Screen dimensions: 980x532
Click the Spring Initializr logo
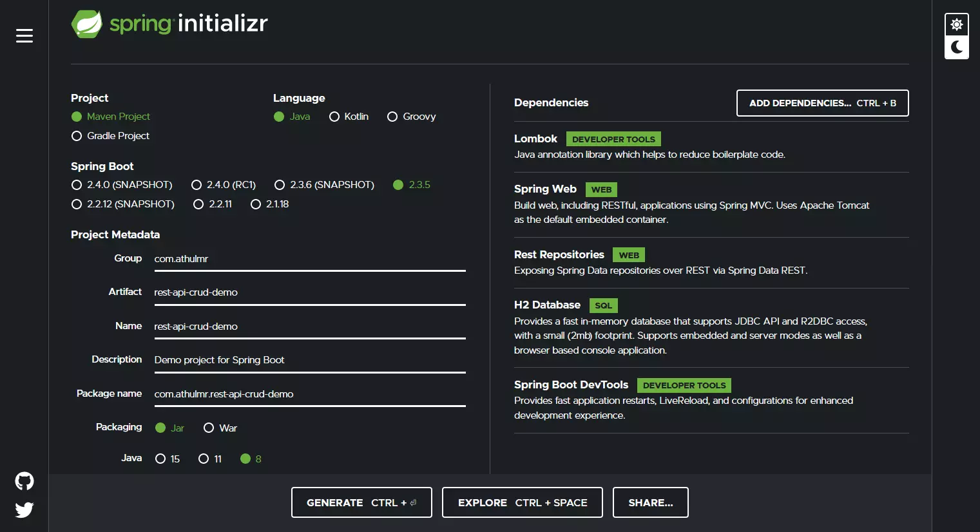(169, 24)
